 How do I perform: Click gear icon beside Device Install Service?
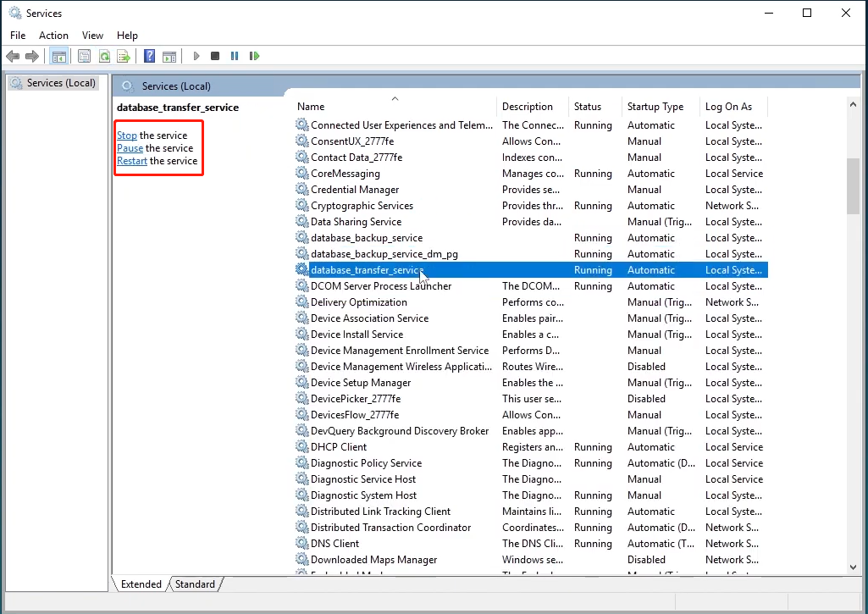(x=301, y=334)
